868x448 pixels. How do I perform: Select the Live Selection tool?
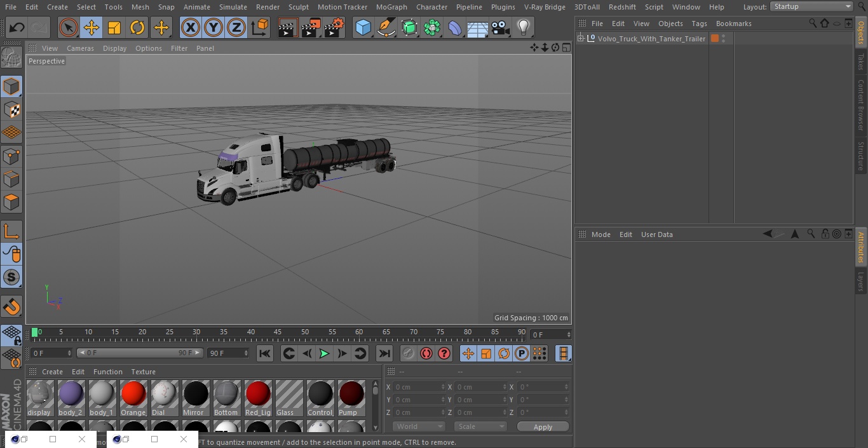(69, 28)
